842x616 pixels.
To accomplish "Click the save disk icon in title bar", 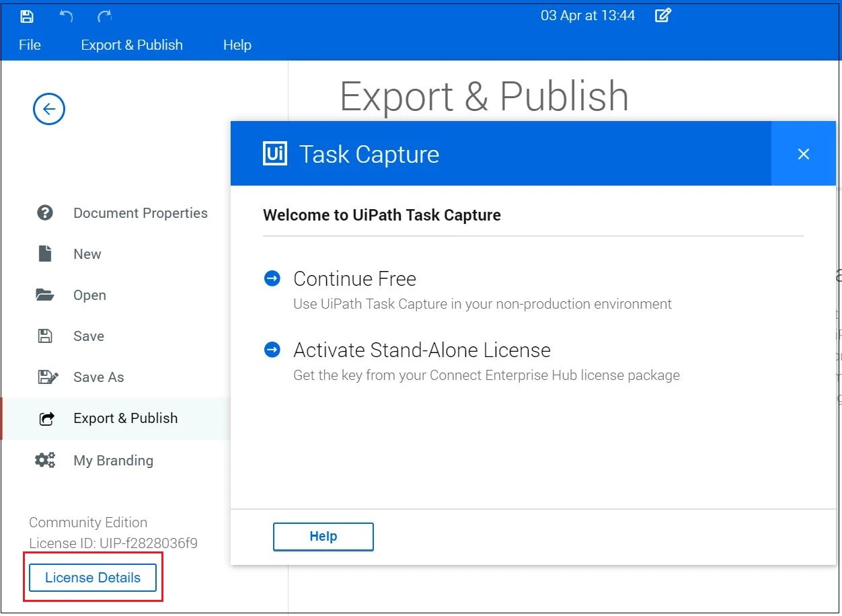I will (x=26, y=16).
